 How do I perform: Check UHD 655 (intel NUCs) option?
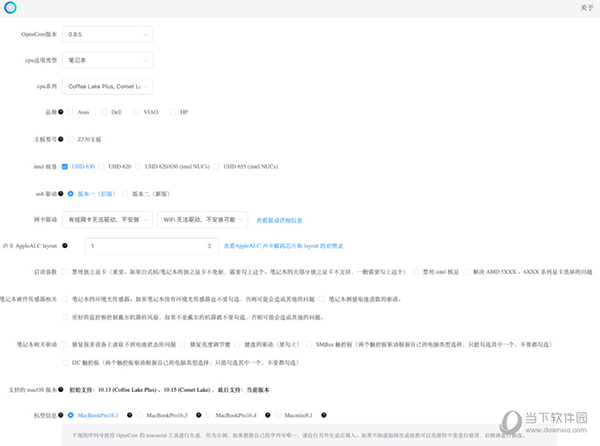(217, 166)
